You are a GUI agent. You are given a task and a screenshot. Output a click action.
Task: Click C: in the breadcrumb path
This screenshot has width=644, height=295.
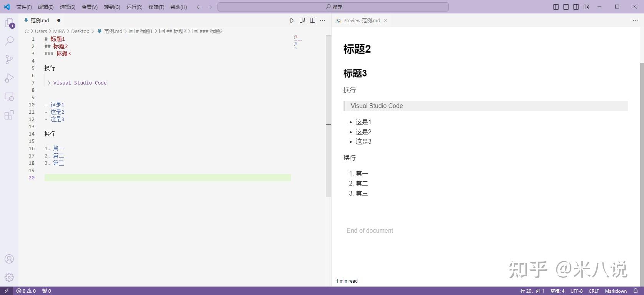coord(27,31)
